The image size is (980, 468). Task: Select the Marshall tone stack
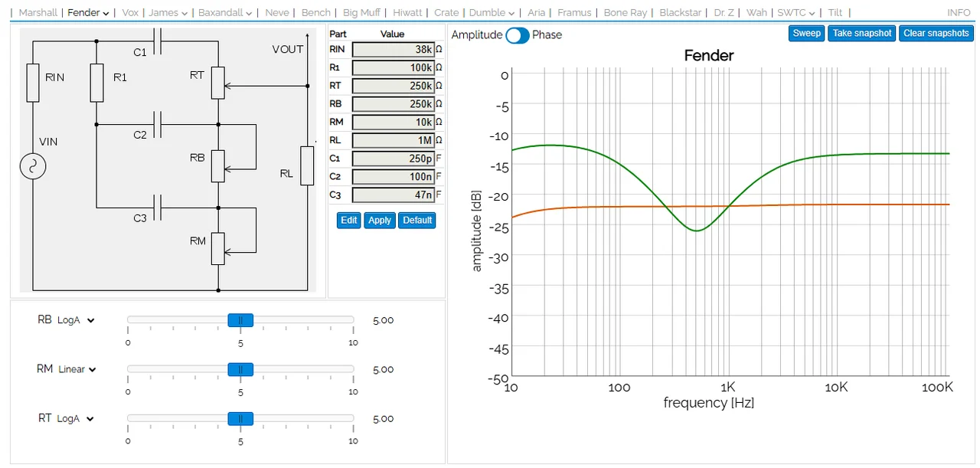pos(38,13)
